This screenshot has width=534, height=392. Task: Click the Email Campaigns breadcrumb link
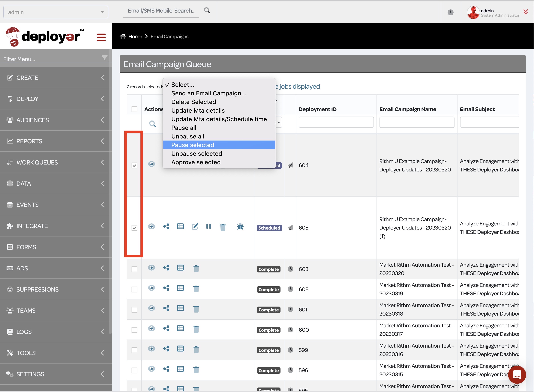pyautogui.click(x=169, y=37)
